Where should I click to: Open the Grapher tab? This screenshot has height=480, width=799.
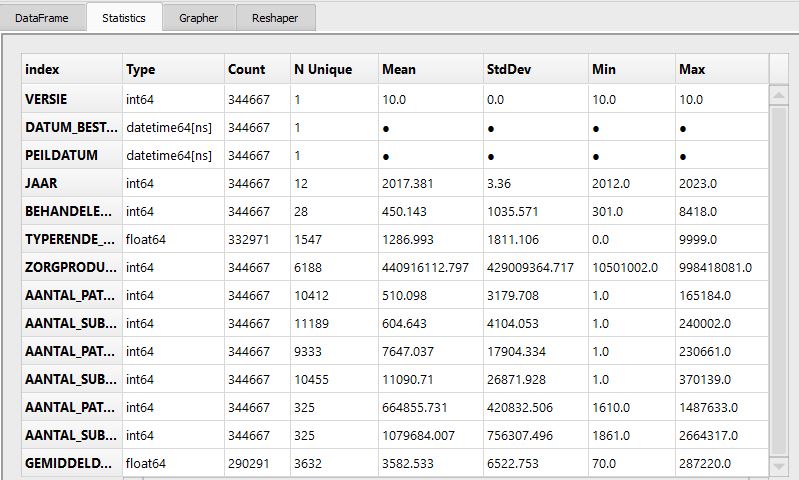[199, 18]
